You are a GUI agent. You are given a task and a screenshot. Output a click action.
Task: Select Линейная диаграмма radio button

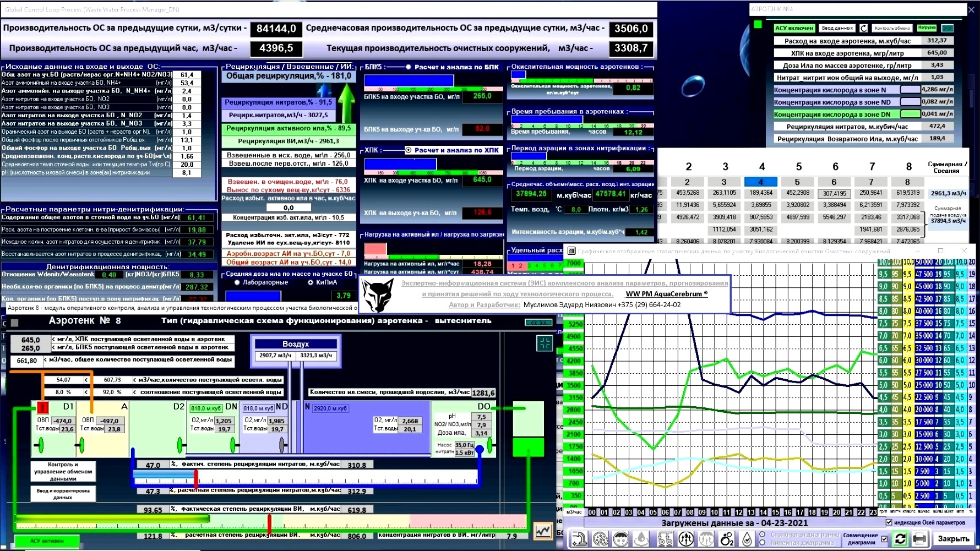(x=763, y=542)
